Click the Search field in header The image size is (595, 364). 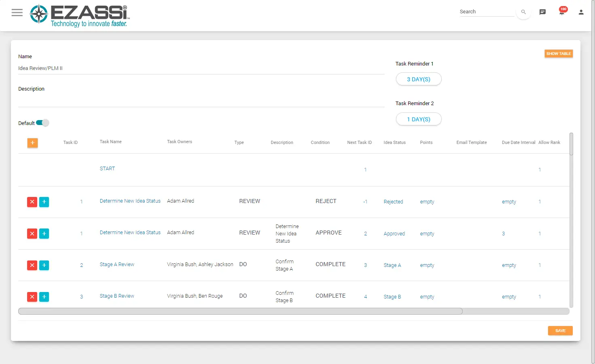click(x=487, y=12)
